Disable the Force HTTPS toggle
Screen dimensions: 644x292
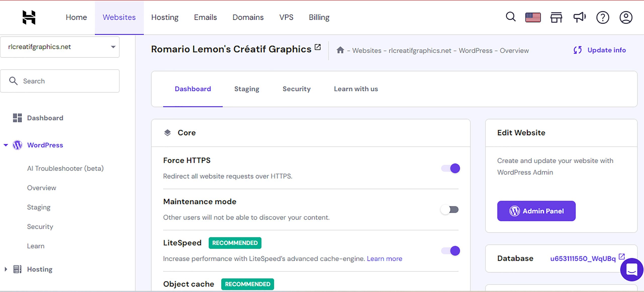(450, 168)
